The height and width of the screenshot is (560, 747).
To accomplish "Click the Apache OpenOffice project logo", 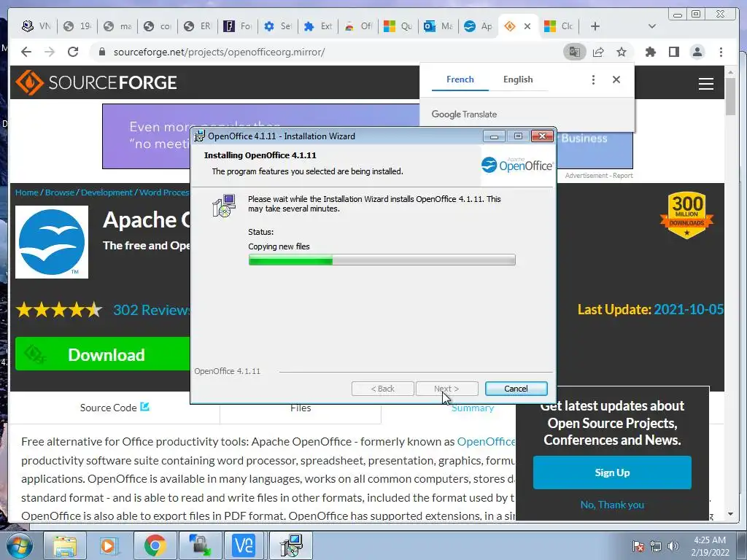I will click(52, 242).
